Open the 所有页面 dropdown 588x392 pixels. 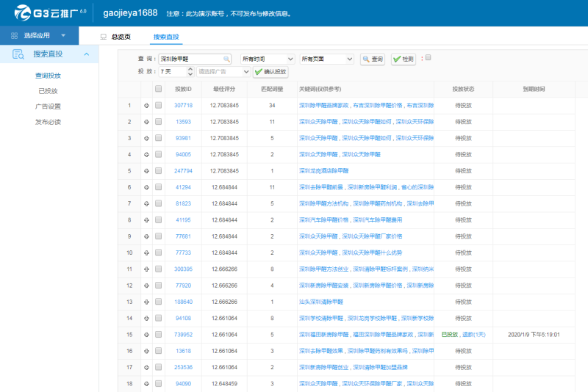(326, 59)
